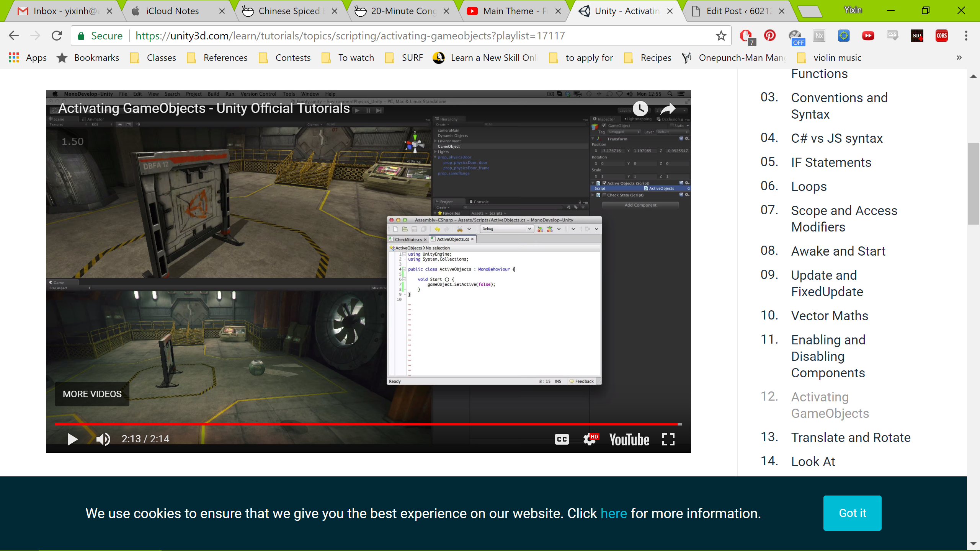Click the CORS extension icon
The image size is (980, 551).
click(941, 36)
